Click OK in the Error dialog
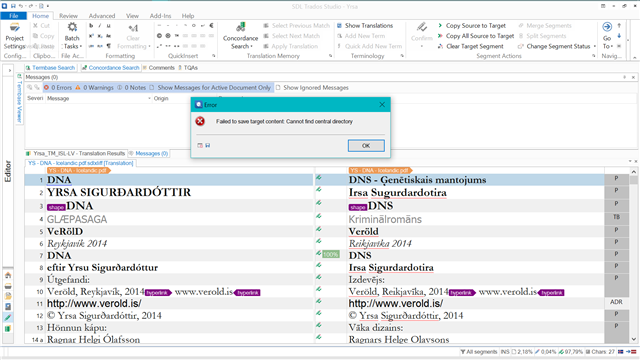The width and height of the screenshot is (640, 360). coord(366,146)
